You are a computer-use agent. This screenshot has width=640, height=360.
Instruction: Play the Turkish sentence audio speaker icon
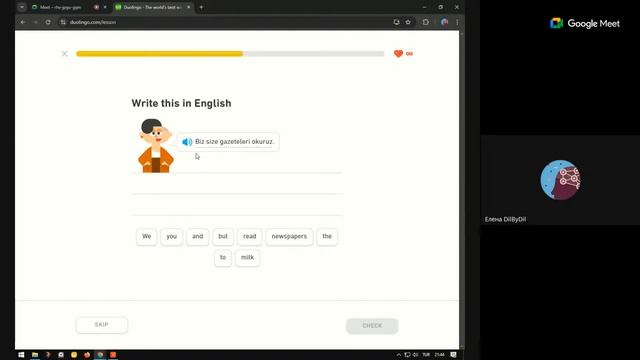pyautogui.click(x=187, y=142)
